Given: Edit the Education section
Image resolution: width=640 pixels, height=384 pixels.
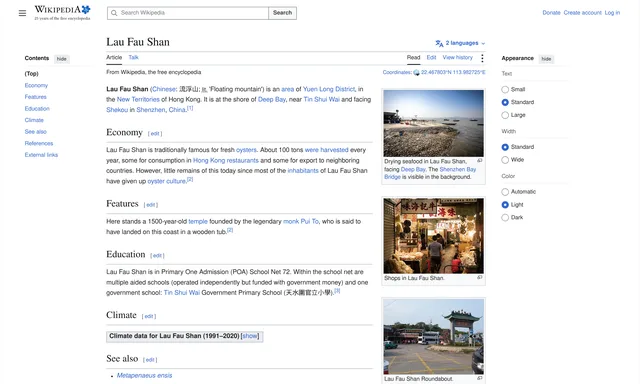Looking at the screenshot, I should [x=157, y=255].
